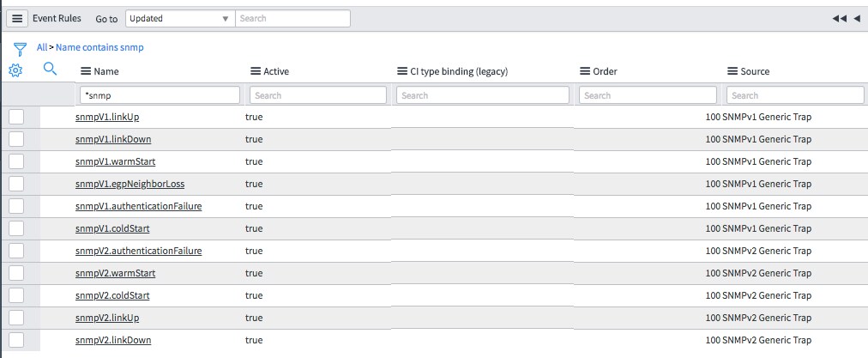
Task: Click the Name contains snmp breadcrumb
Action: coord(99,47)
